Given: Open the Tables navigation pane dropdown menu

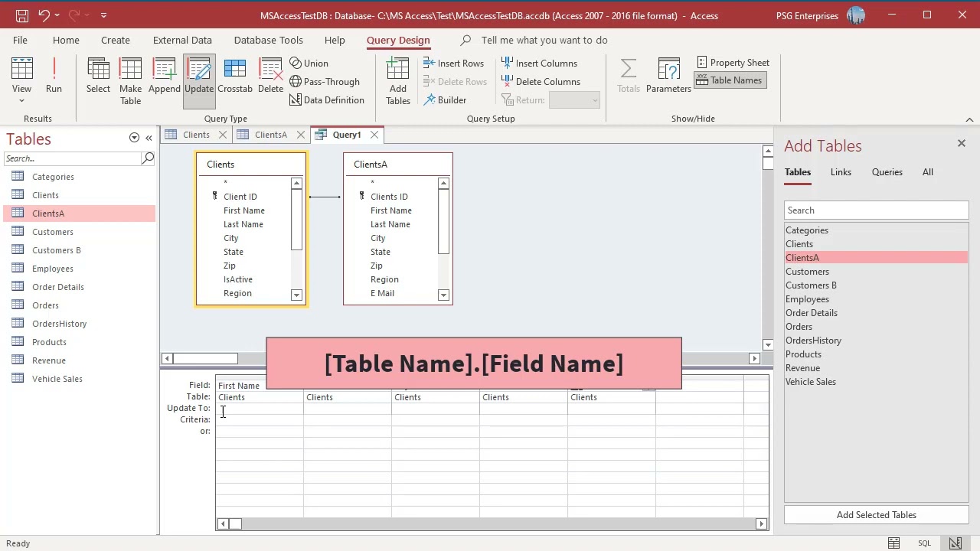Looking at the screenshot, I should pyautogui.click(x=134, y=138).
